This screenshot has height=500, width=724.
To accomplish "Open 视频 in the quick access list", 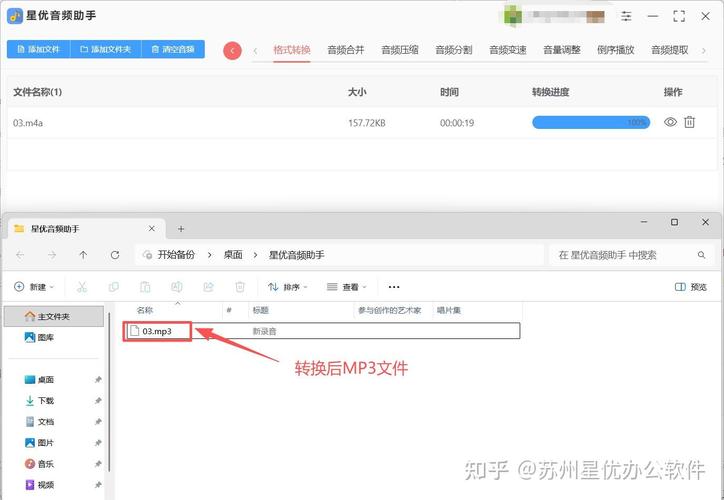I will (40, 485).
